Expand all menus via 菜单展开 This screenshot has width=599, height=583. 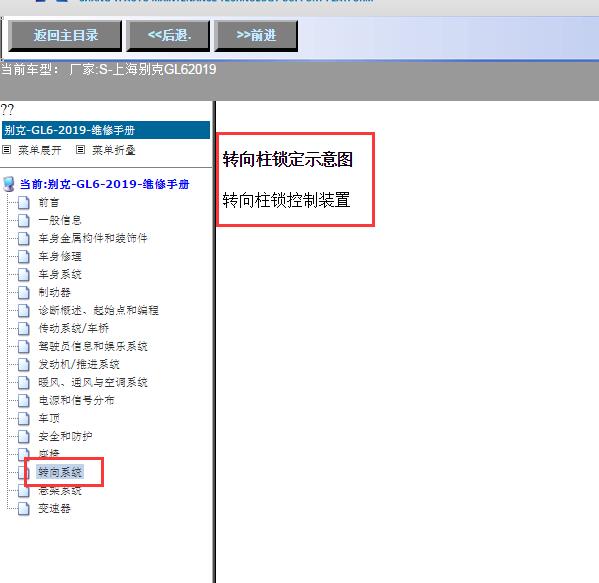40,150
